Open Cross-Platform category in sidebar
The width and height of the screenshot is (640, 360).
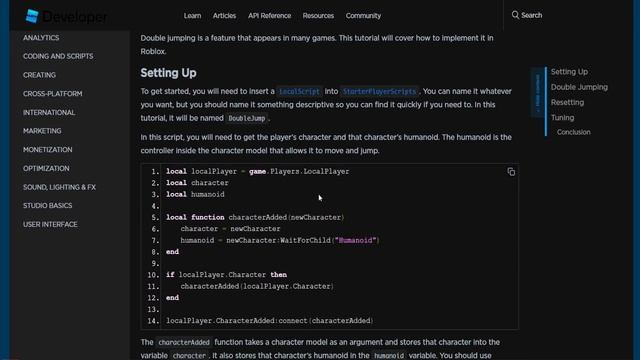point(53,94)
